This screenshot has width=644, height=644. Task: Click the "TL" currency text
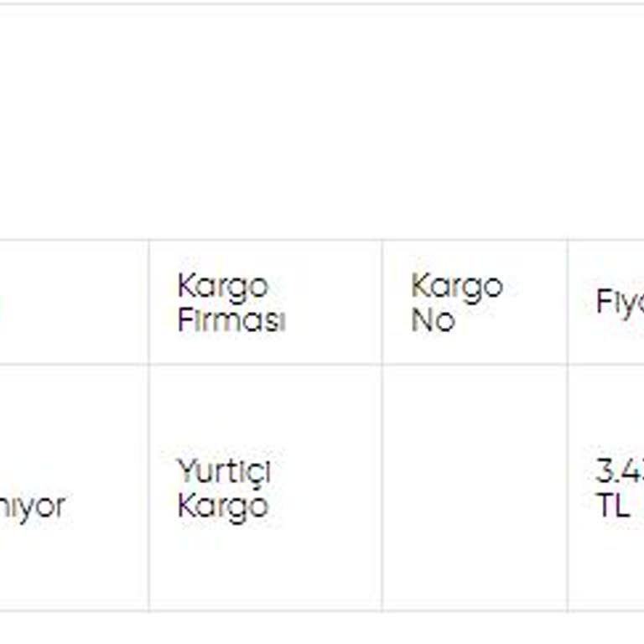click(x=612, y=506)
